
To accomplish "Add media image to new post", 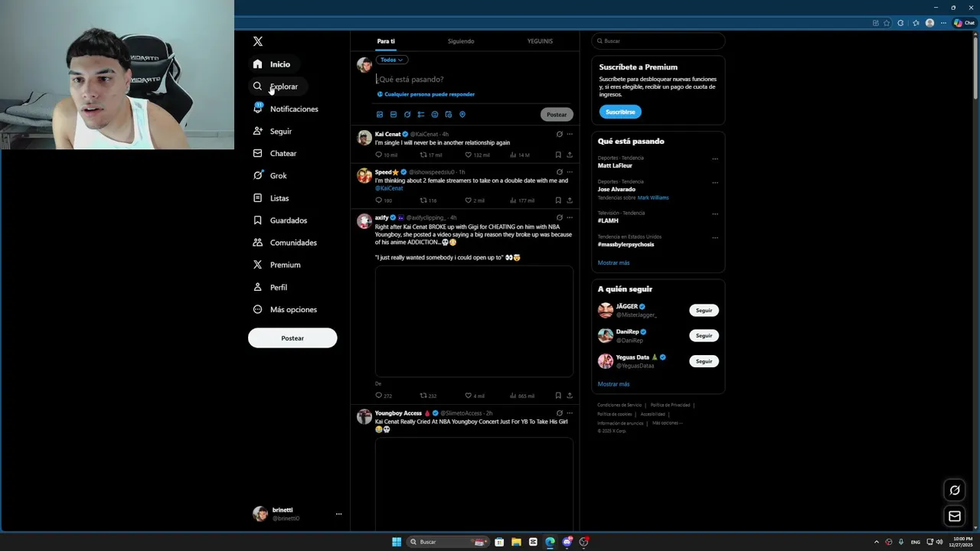I will [380, 114].
